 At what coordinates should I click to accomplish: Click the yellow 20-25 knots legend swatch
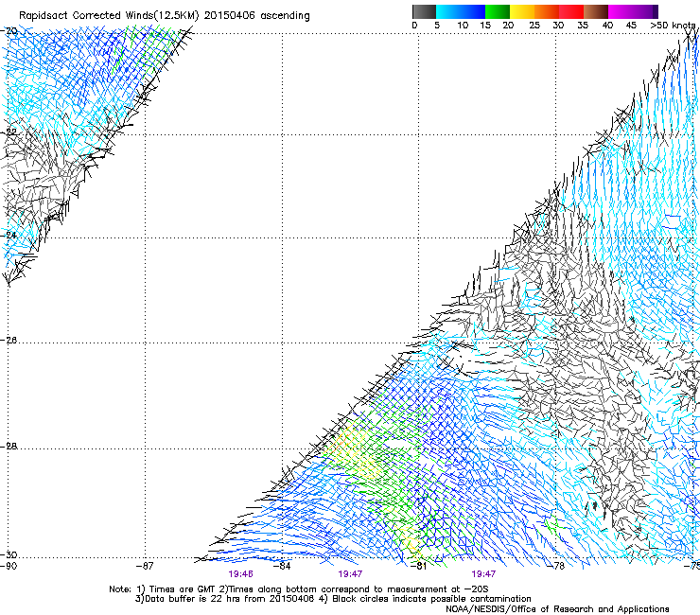[522, 11]
